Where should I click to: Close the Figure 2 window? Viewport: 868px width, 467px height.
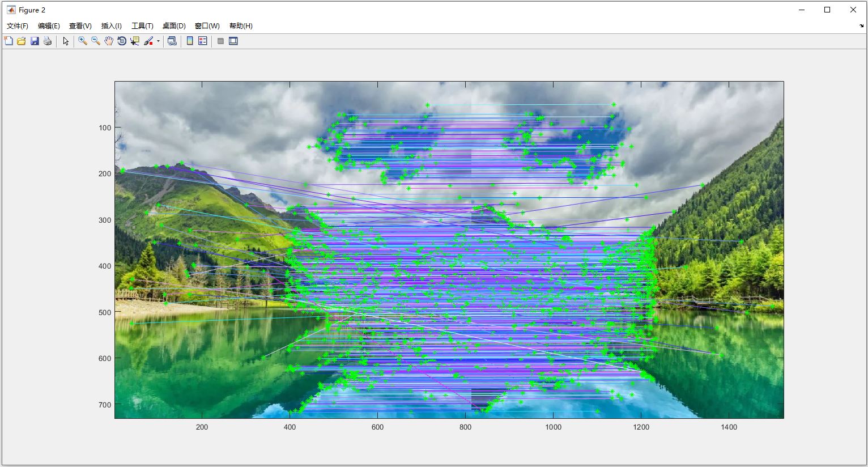[x=853, y=10]
